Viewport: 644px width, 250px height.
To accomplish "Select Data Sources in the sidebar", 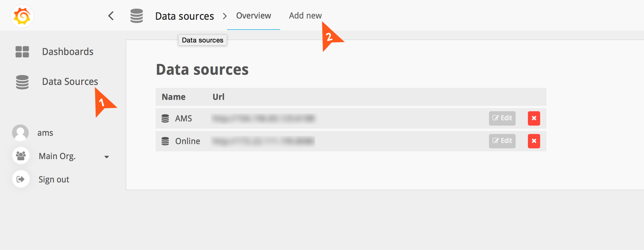I will point(70,82).
